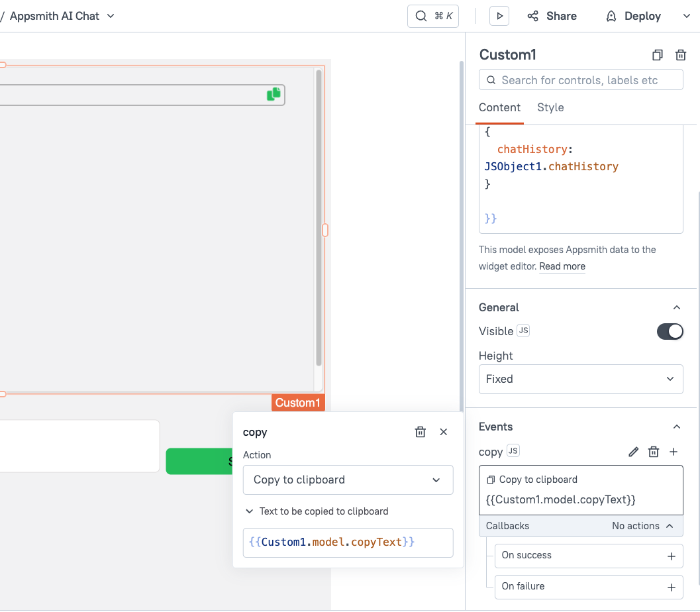Delete the copy action in the popup
This screenshot has height=612, width=700.
(421, 432)
